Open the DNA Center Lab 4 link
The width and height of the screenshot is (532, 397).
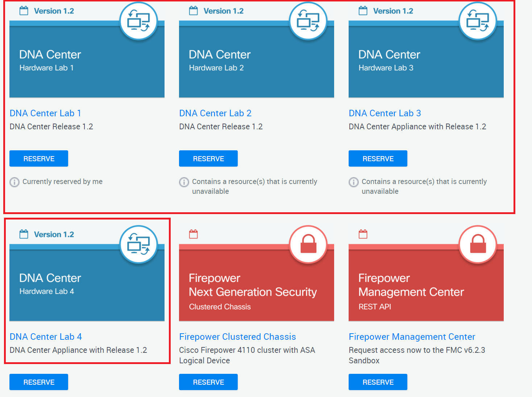pyautogui.click(x=46, y=337)
